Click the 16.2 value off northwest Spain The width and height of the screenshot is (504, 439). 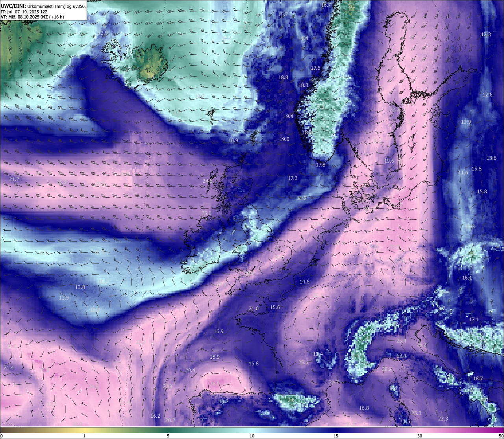click(156, 416)
